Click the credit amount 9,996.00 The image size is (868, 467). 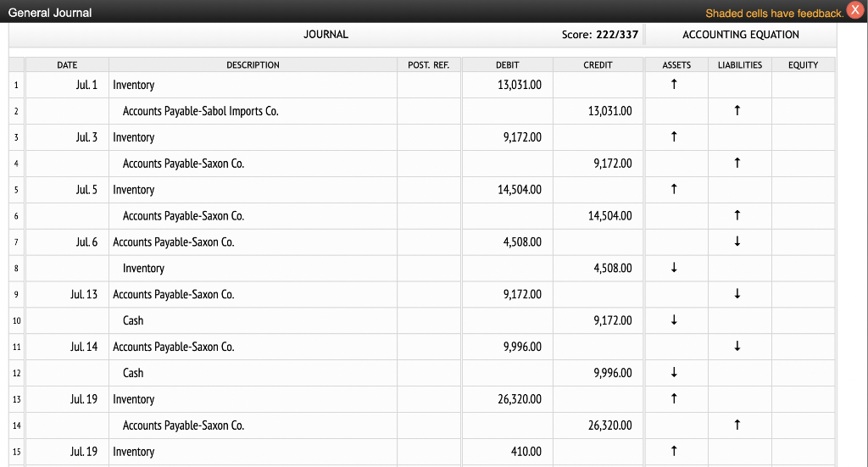(x=612, y=372)
